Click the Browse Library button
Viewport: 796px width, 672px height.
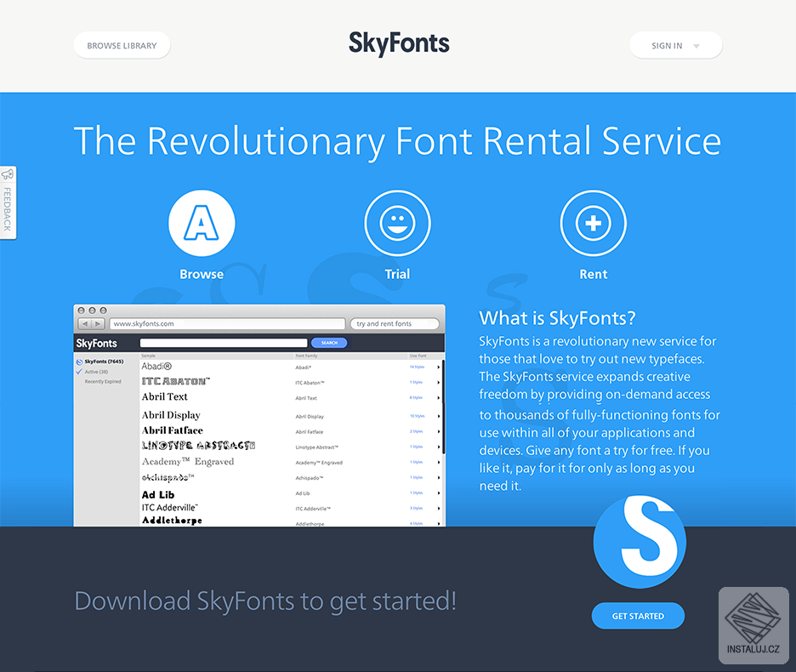(122, 45)
